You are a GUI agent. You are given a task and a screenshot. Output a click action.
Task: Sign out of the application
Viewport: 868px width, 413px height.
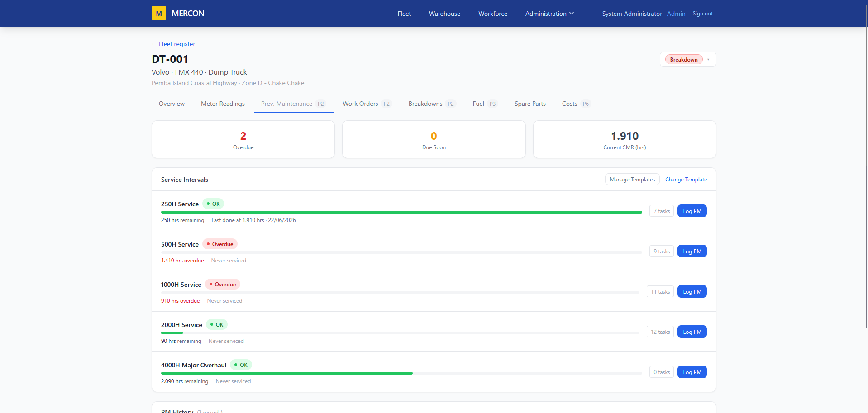pos(702,14)
